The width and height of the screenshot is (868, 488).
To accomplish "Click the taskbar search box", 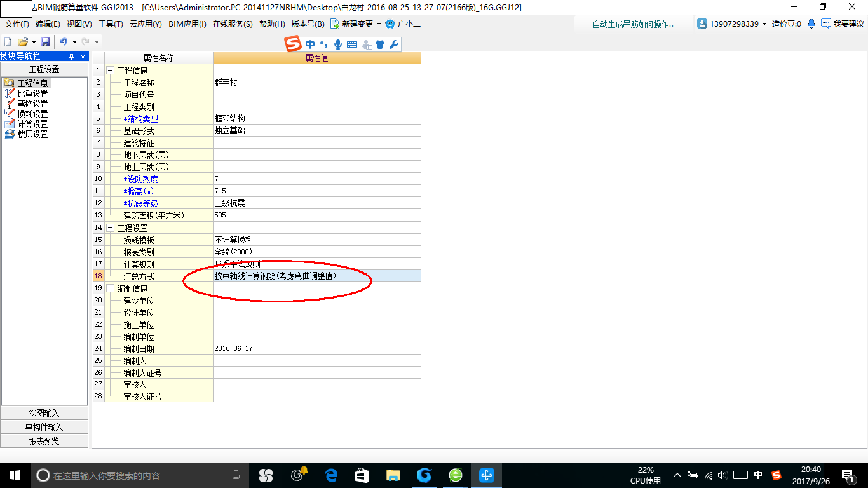I will tap(140, 475).
